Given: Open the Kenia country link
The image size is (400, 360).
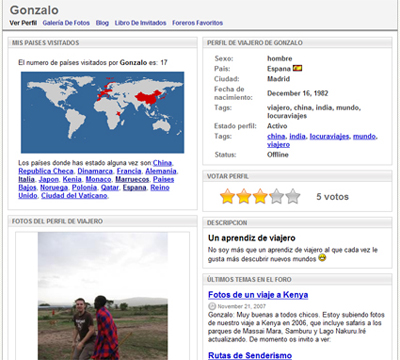Looking at the screenshot, I should tap(72, 179).
